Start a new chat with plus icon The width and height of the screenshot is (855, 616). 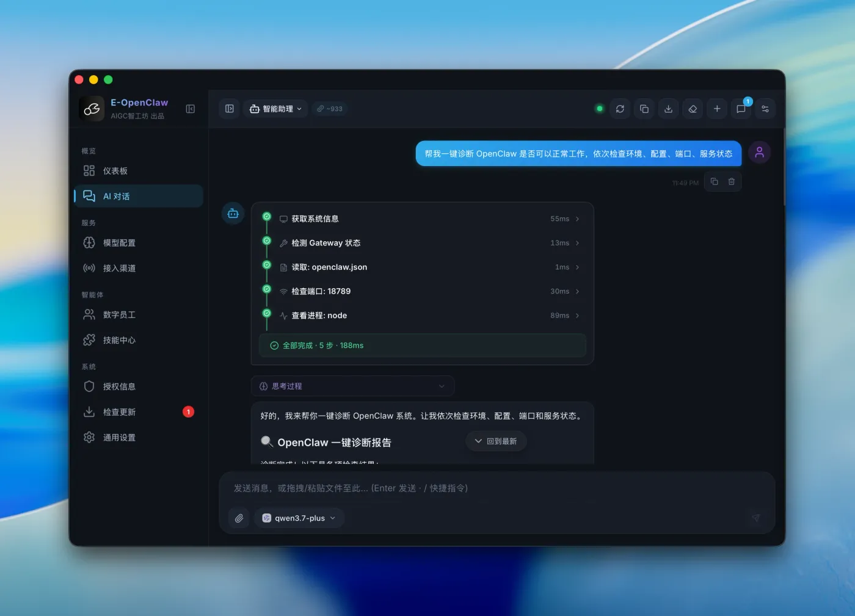pyautogui.click(x=717, y=109)
